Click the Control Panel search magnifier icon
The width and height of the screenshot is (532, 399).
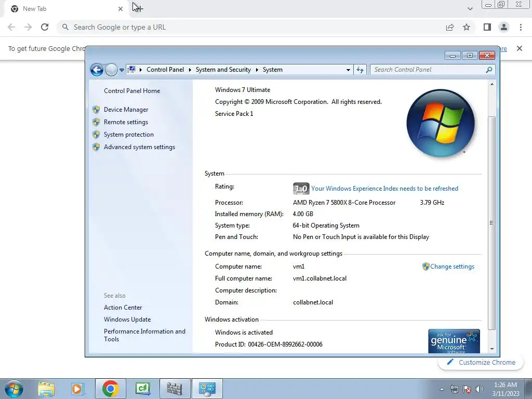(489, 70)
